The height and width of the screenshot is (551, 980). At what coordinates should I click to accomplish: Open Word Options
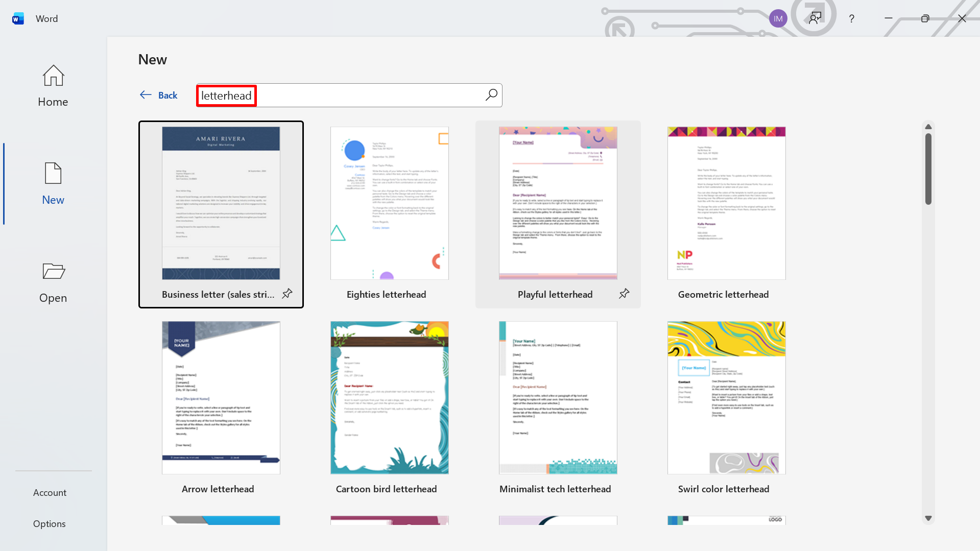pyautogui.click(x=49, y=524)
